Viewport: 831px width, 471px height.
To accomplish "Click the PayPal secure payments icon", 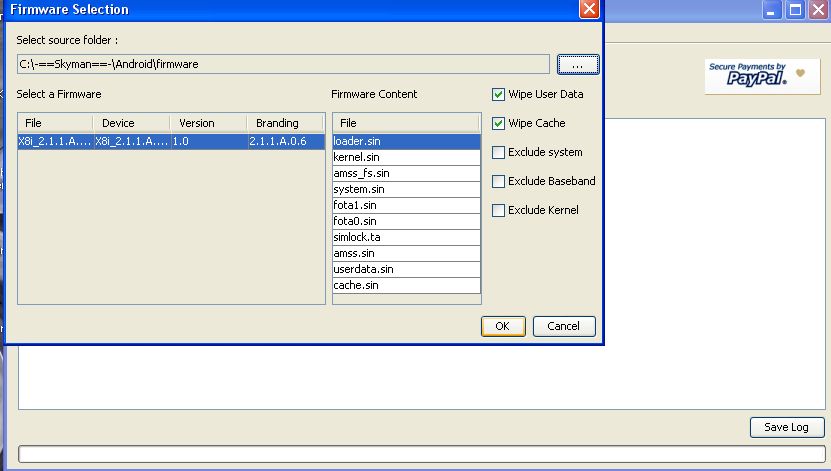I will pyautogui.click(x=755, y=75).
